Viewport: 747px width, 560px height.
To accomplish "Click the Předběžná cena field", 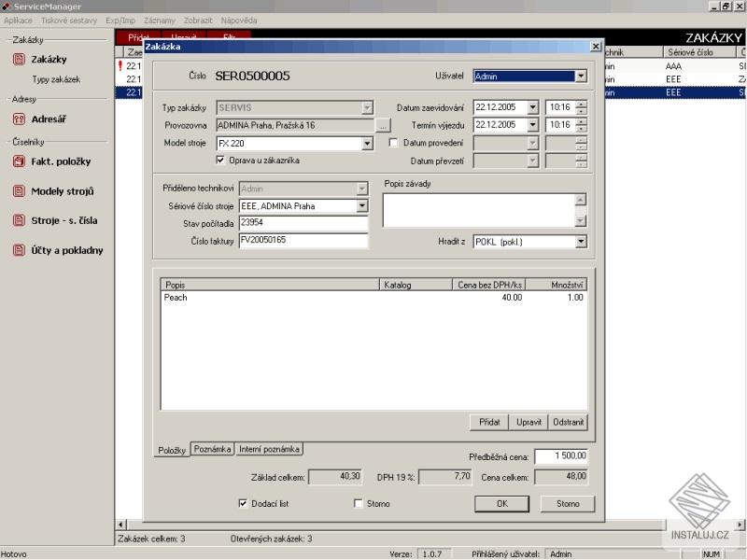I will click(x=562, y=456).
